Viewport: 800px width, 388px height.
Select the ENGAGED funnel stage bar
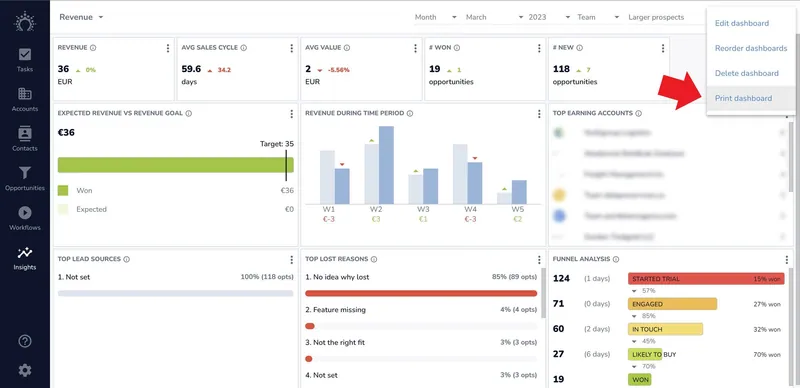[672, 304]
